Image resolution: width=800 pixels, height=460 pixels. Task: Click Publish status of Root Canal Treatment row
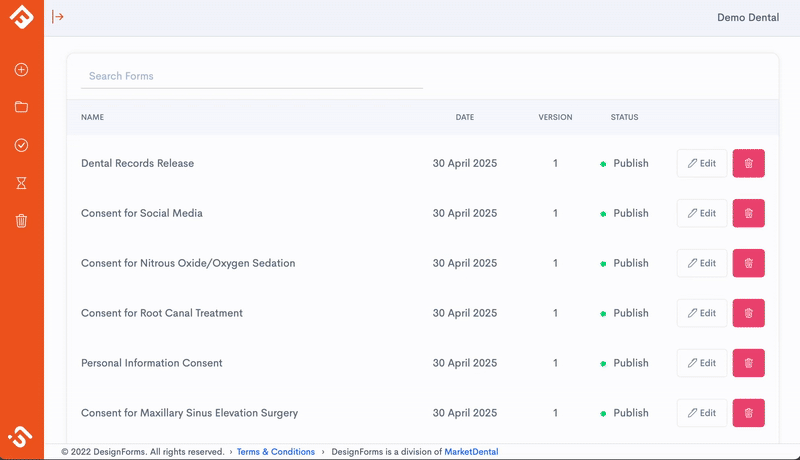[624, 313]
